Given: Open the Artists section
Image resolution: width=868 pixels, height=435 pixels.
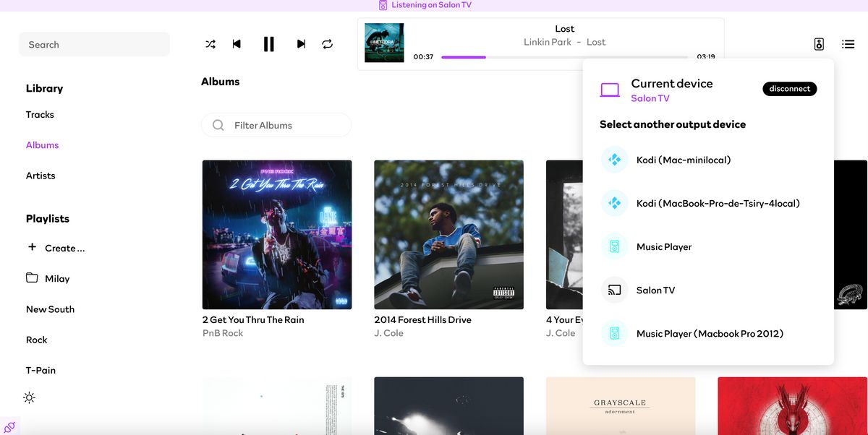Looking at the screenshot, I should (41, 175).
